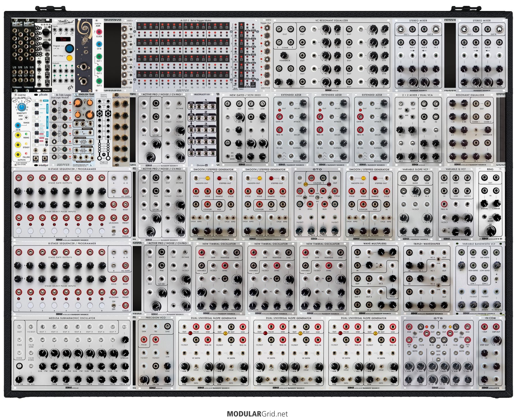Click the first IN jack on Multiplicity XV
Screen dimensions: 515x420
tap(191, 107)
